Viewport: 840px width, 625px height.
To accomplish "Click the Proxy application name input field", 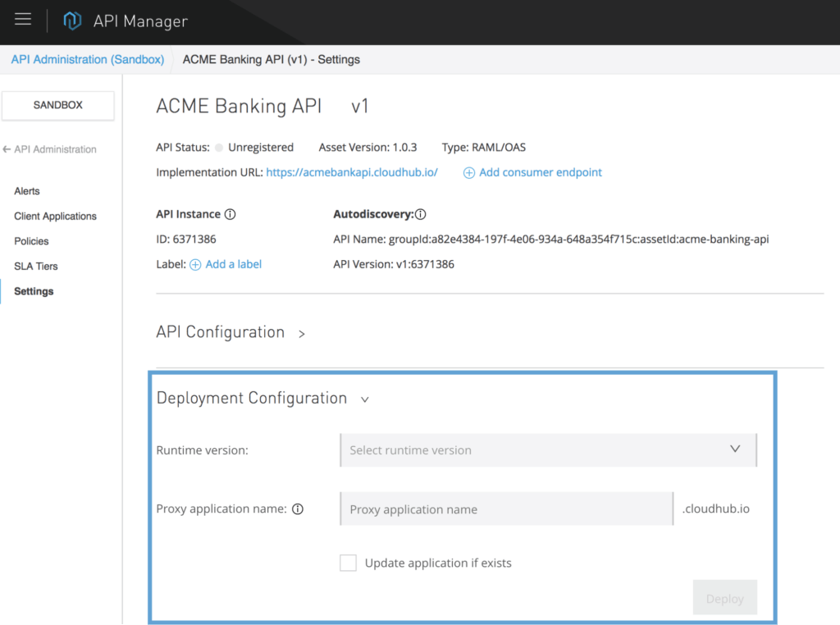I will pos(506,509).
